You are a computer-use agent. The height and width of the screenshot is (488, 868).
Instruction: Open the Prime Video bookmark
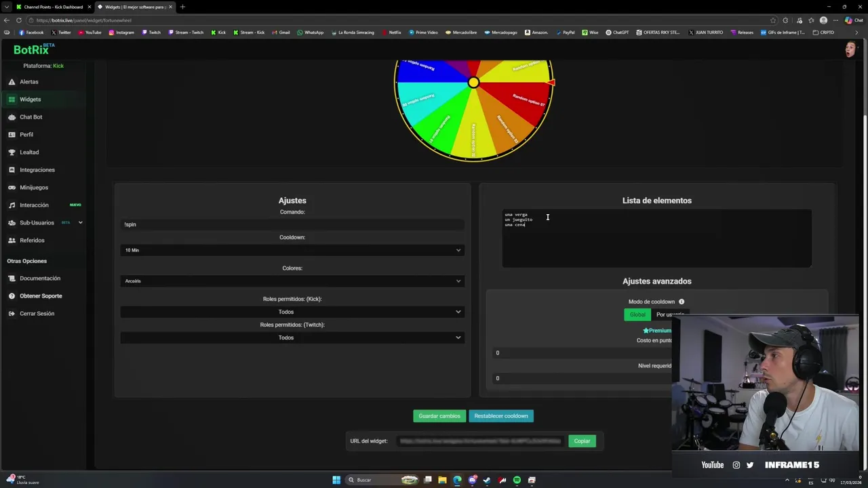pos(423,33)
